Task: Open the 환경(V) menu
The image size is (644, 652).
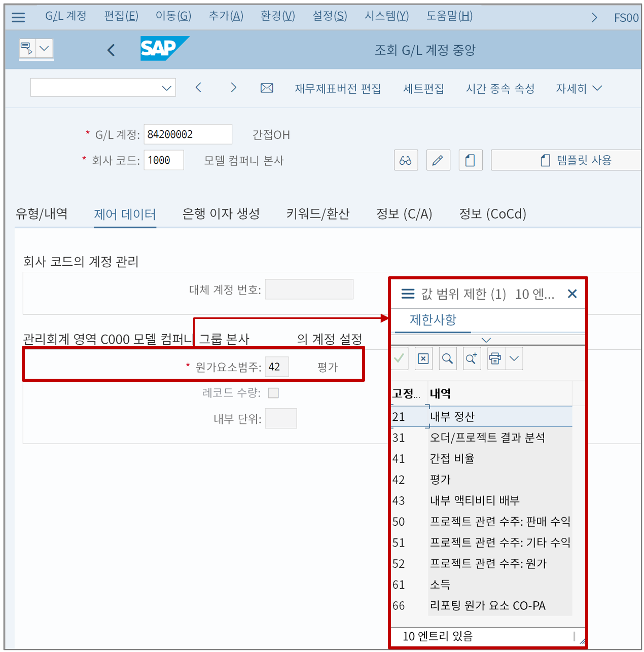Action: pyautogui.click(x=278, y=16)
